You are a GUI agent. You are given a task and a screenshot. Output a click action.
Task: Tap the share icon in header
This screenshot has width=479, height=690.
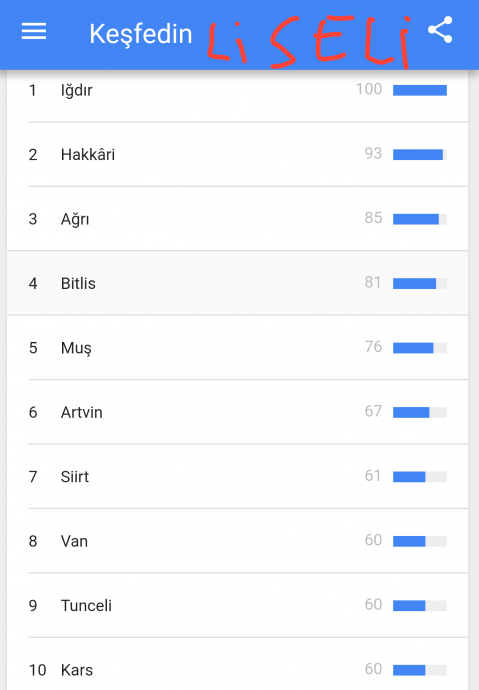[x=440, y=30]
